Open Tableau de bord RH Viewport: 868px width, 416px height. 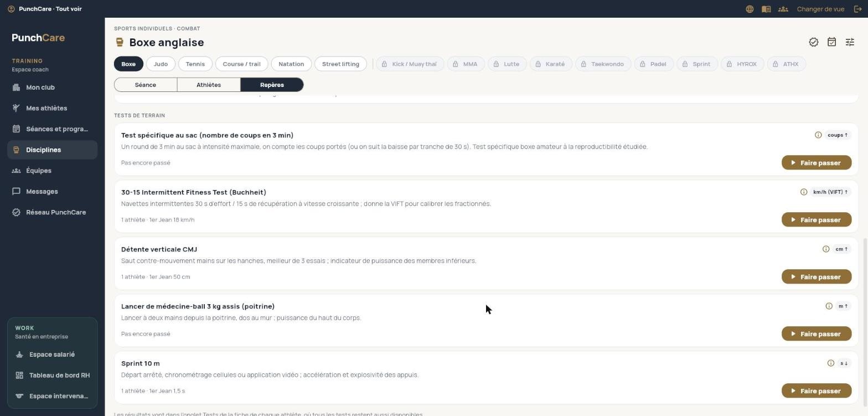pos(53,376)
